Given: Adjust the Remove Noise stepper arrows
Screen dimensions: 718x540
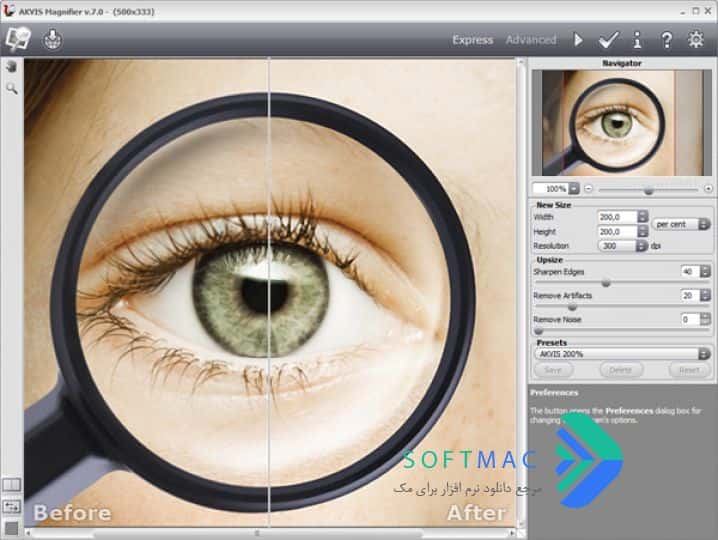Looking at the screenshot, I should point(705,319).
